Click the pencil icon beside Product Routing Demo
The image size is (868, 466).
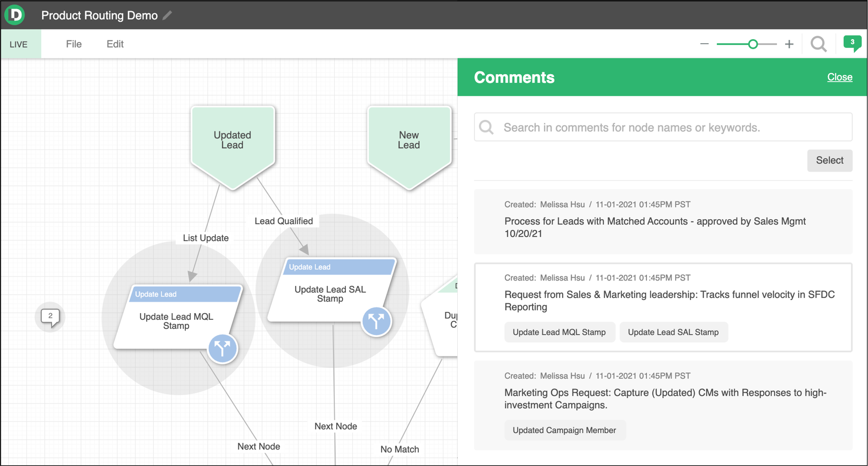(167, 15)
